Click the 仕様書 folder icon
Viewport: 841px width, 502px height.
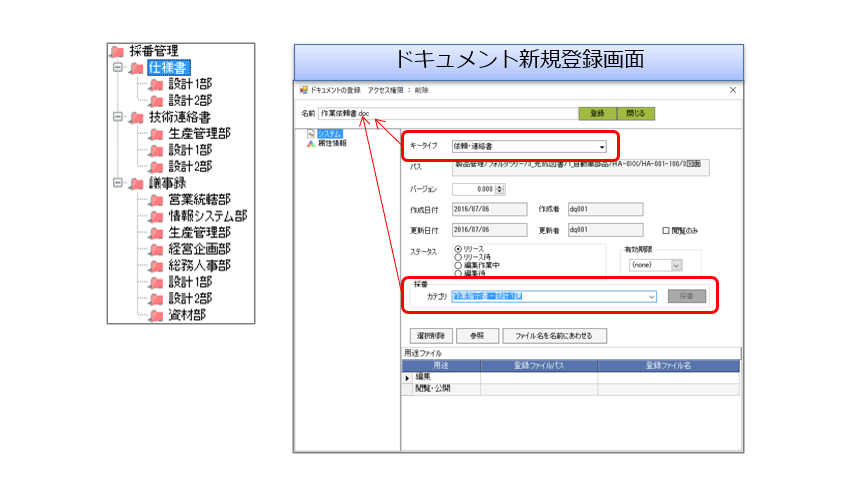click(137, 68)
